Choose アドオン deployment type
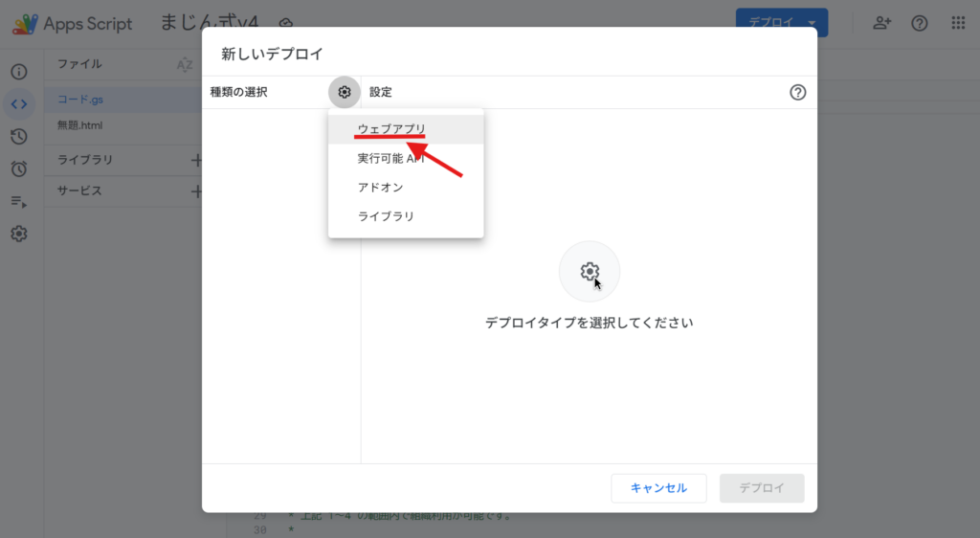980x538 pixels. 380,188
